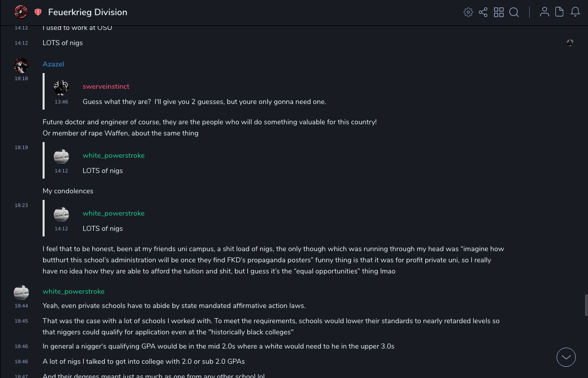This screenshot has height=378, width=588.
Task: Click the Feuerkrieg Division channel title
Action: pyautogui.click(x=88, y=12)
